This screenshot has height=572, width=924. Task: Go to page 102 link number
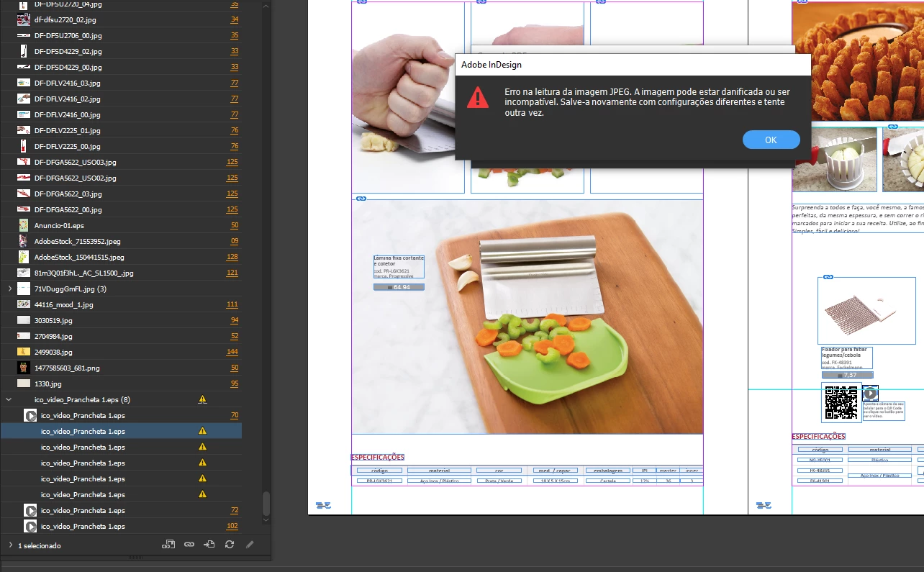pos(232,526)
